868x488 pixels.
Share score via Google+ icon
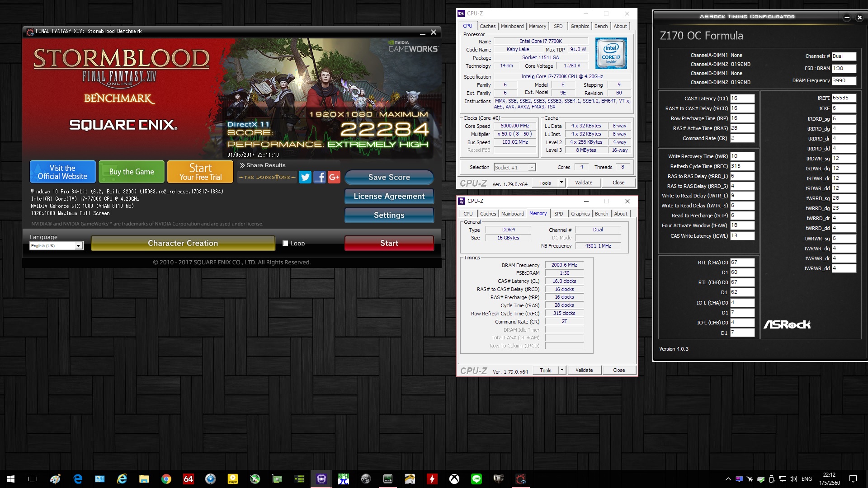[x=334, y=177]
